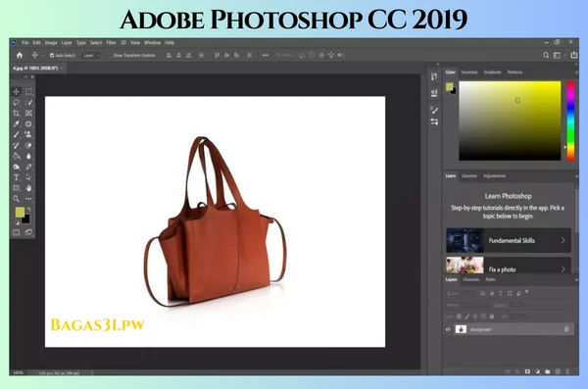Toggle lock all in Layers panel
The image size is (588, 389).
click(x=492, y=316)
